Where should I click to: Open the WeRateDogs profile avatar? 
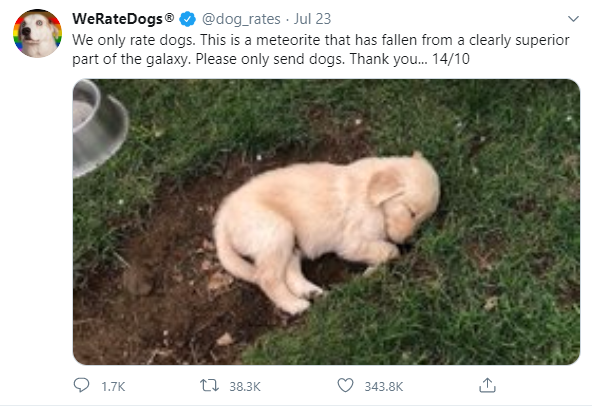[x=37, y=34]
